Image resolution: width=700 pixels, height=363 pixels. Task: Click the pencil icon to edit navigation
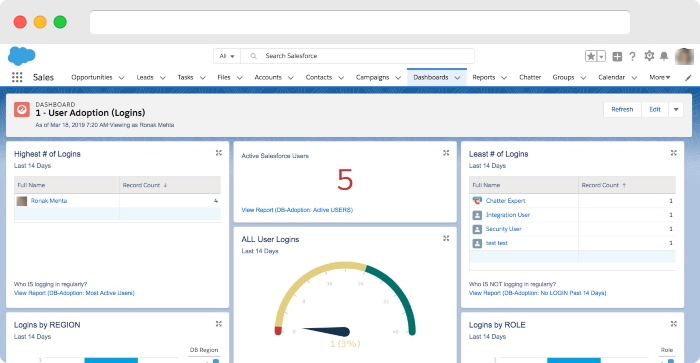688,78
